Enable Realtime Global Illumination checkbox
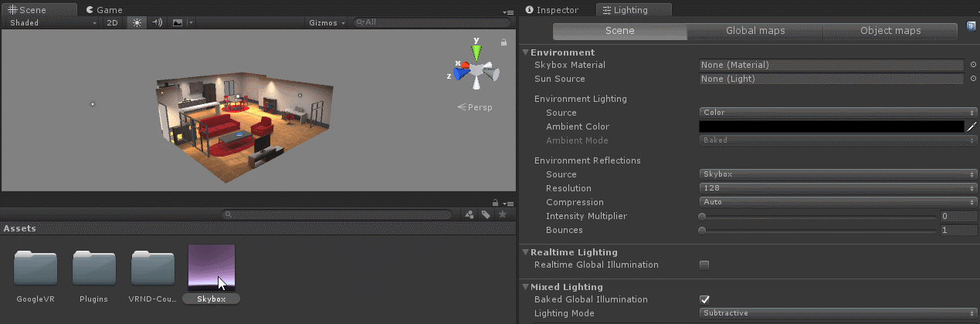 (x=704, y=265)
